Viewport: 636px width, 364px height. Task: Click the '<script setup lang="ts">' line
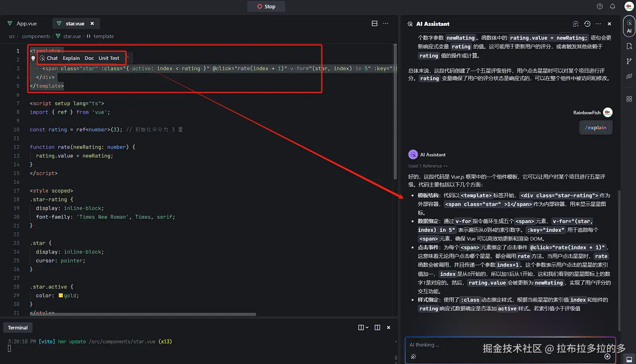67,103
